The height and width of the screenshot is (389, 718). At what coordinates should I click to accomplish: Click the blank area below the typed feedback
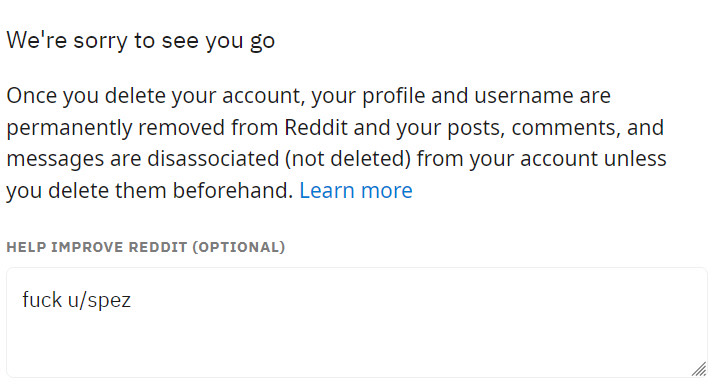coord(357,346)
